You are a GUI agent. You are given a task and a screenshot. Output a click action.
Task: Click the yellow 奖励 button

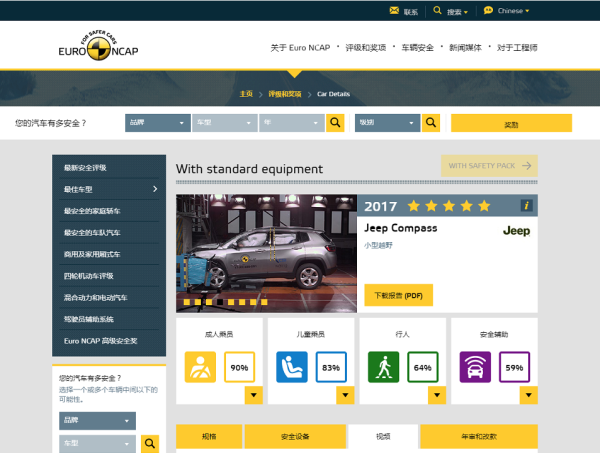(x=511, y=123)
